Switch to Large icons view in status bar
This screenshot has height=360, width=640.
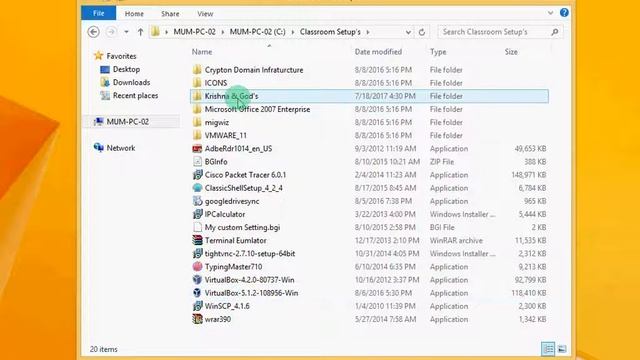coord(562,349)
